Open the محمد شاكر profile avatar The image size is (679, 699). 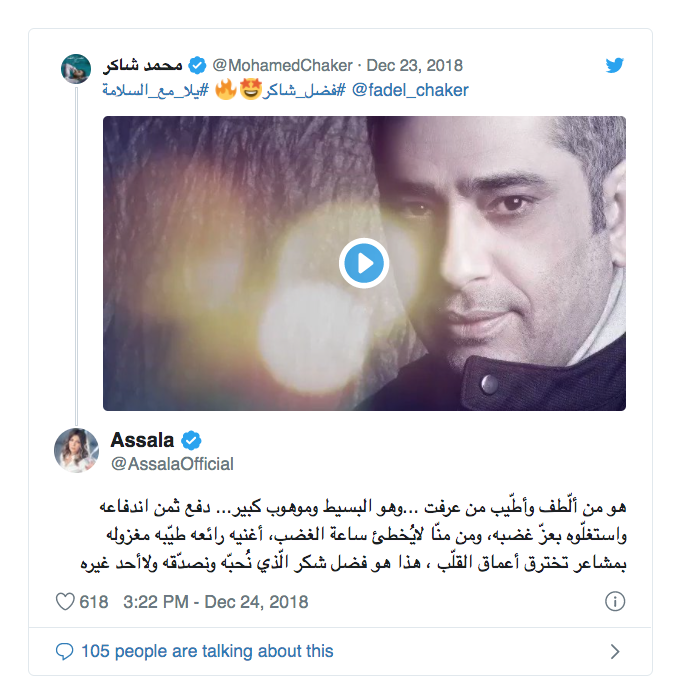click(x=76, y=69)
